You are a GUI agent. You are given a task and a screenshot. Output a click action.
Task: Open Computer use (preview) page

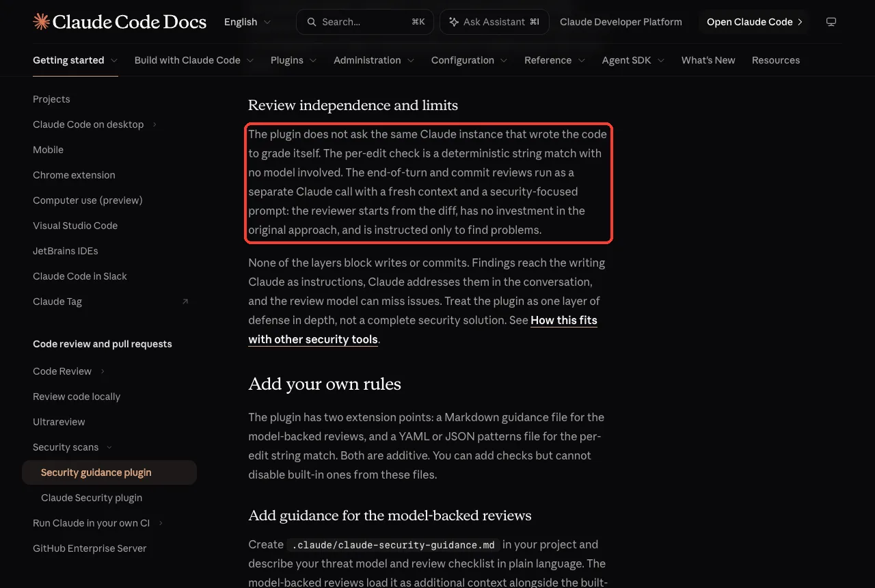[x=87, y=200]
